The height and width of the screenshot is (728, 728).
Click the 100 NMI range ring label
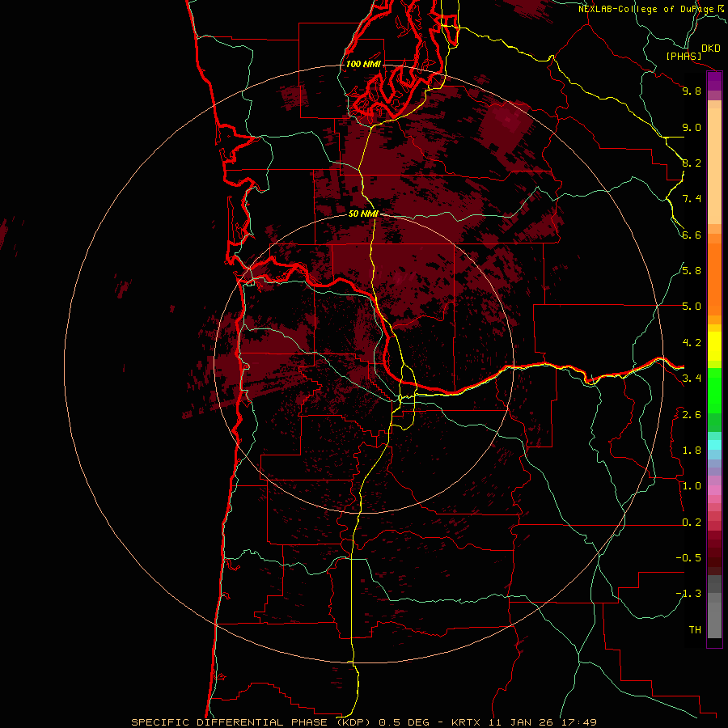363,64
